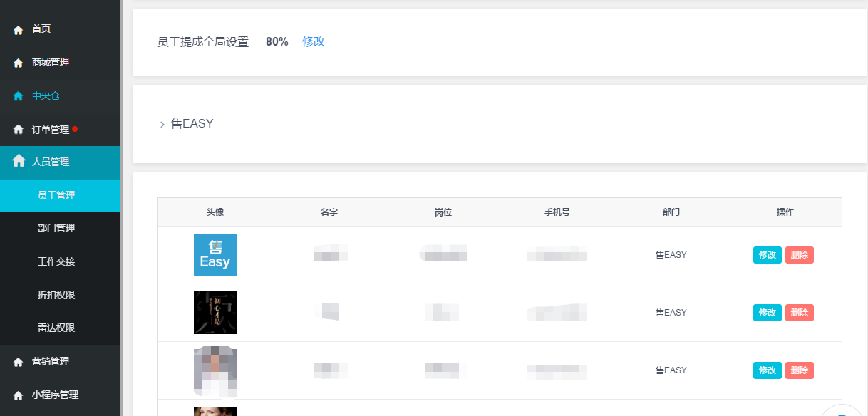The width and height of the screenshot is (868, 416).
Task: Click 修改 button in the 售 Easy avatar row
Action: 768,255
